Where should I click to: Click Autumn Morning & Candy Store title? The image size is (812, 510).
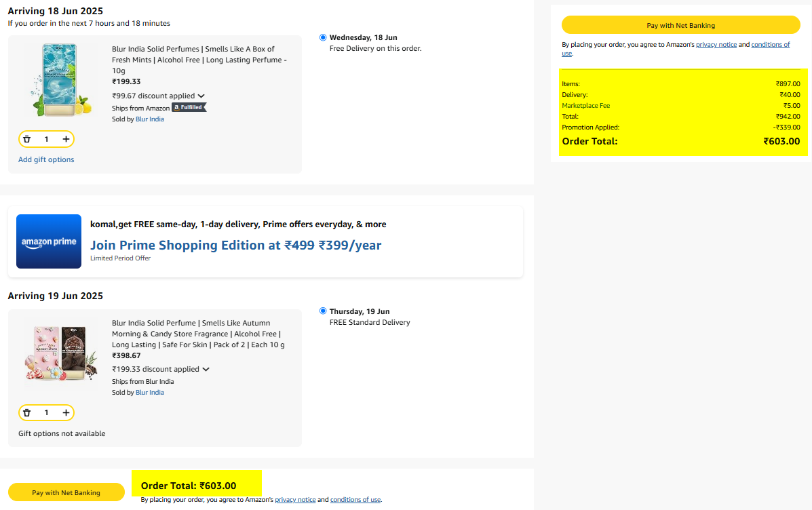198,334
